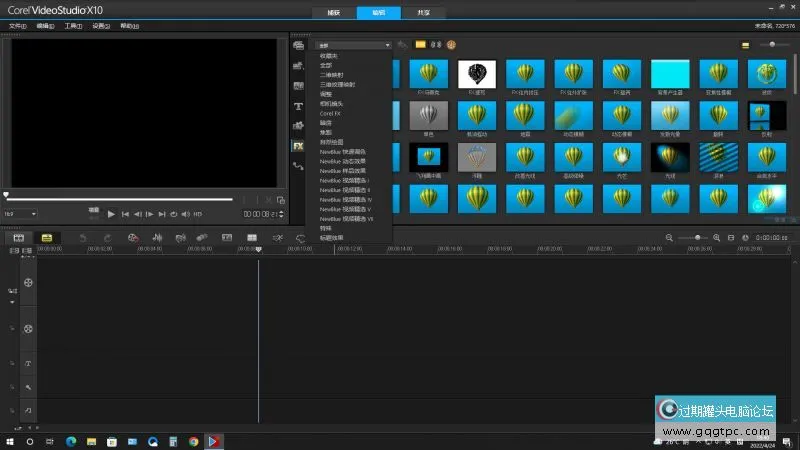Open the FX filter library panel

point(298,145)
